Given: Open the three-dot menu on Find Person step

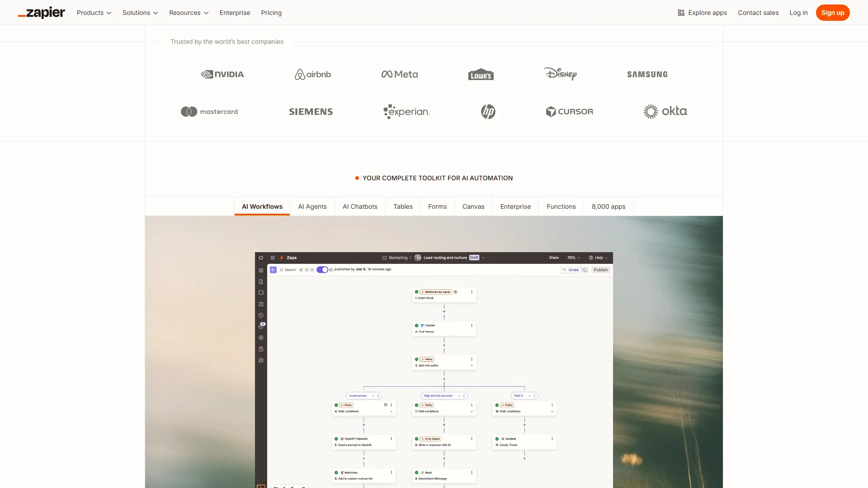Looking at the screenshot, I should 472,325.
